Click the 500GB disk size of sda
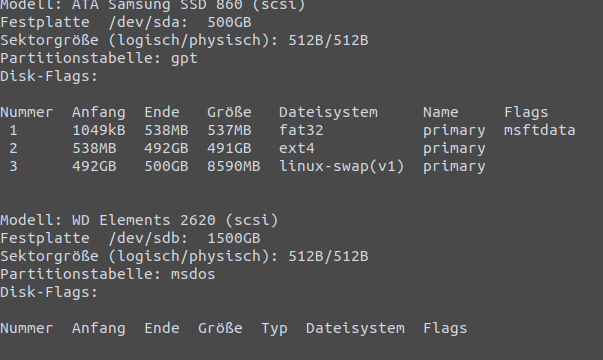This screenshot has height=360, width=603. pyautogui.click(x=229, y=22)
